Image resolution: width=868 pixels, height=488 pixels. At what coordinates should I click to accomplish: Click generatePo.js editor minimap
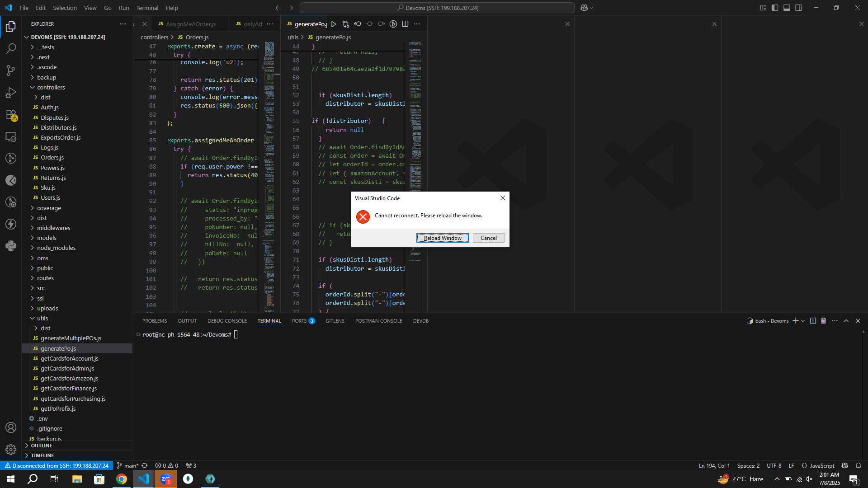pyautogui.click(x=415, y=151)
